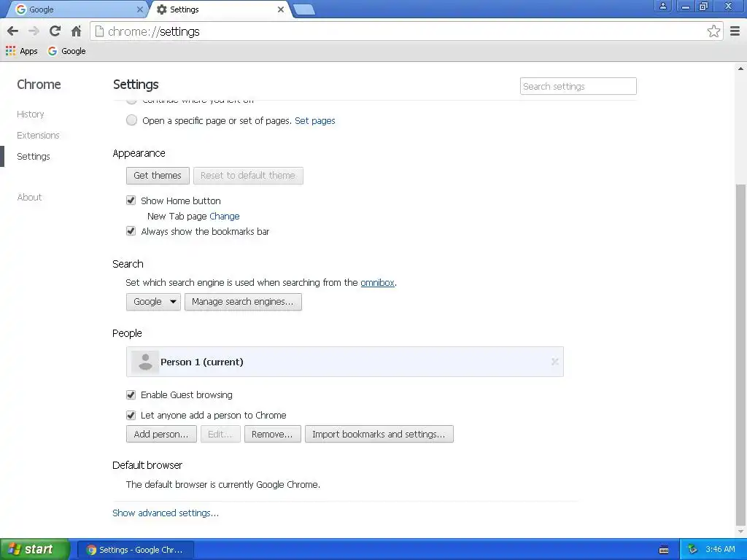Screen dimensions: 747x560
Task: Switch to the Google tab
Action: [x=76, y=9]
